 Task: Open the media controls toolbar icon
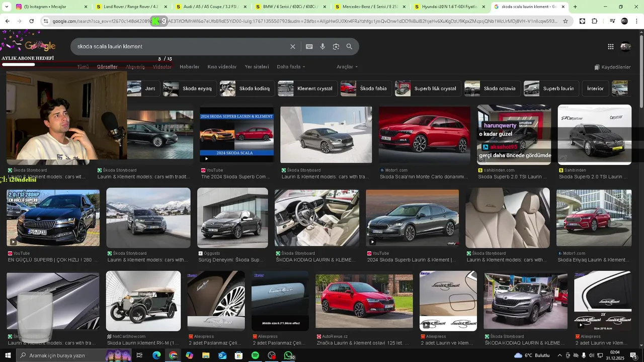tap(612, 21)
